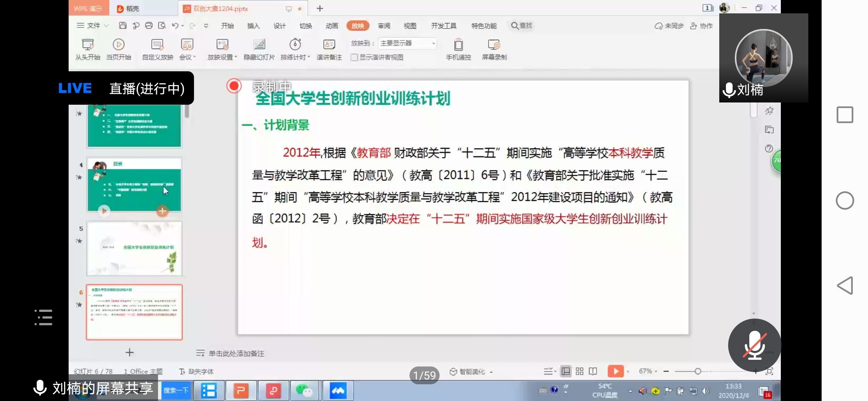Start slideshow from current slide (当页开始)
Viewport: 868px width, 401px height.
click(x=119, y=45)
